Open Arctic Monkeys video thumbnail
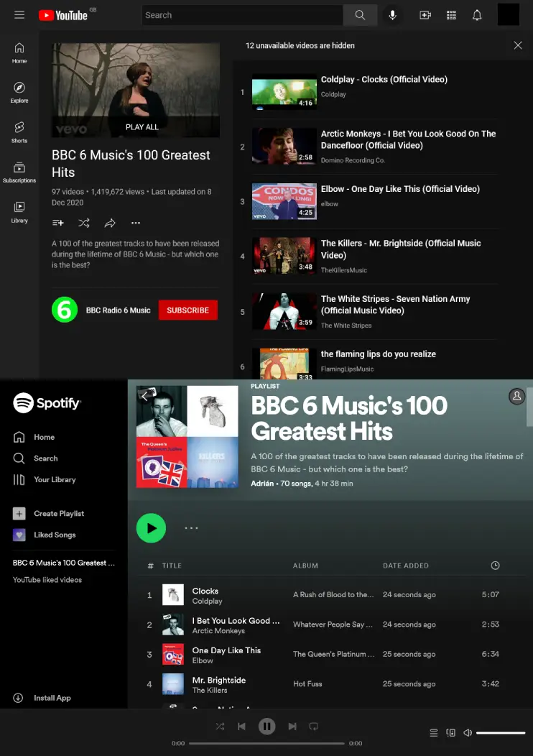Viewport: 533px width, 756px height. click(x=284, y=146)
